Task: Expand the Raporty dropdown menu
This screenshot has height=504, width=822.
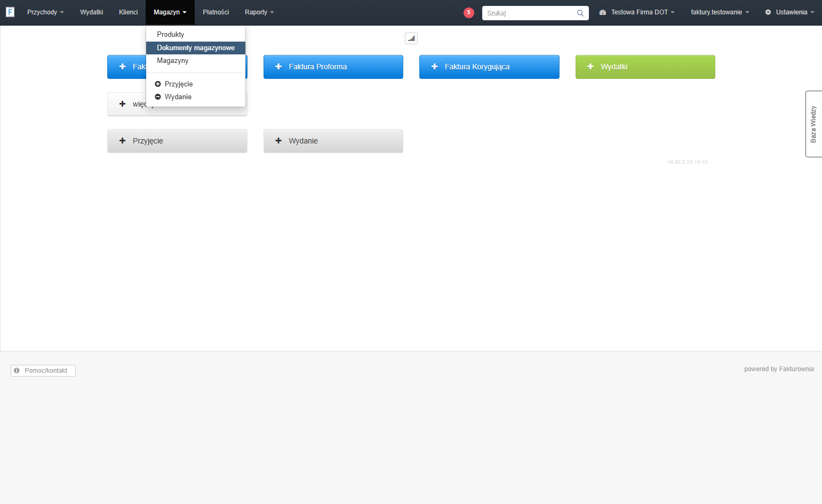Action: (x=259, y=12)
